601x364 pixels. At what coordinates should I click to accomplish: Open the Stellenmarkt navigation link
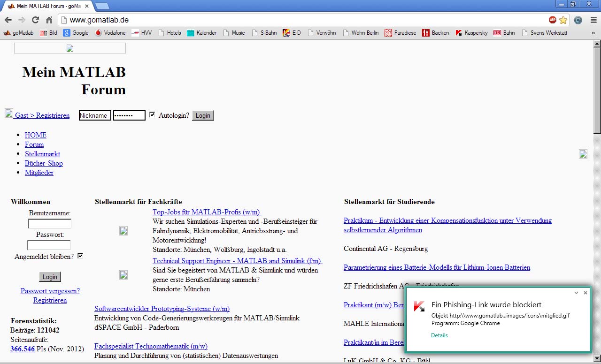point(42,154)
